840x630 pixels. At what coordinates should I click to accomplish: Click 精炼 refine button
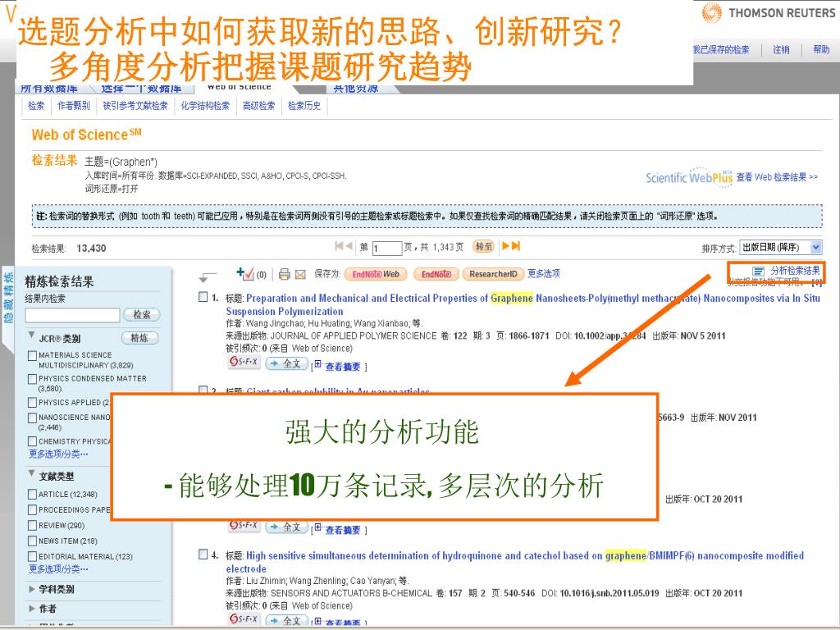(x=139, y=338)
